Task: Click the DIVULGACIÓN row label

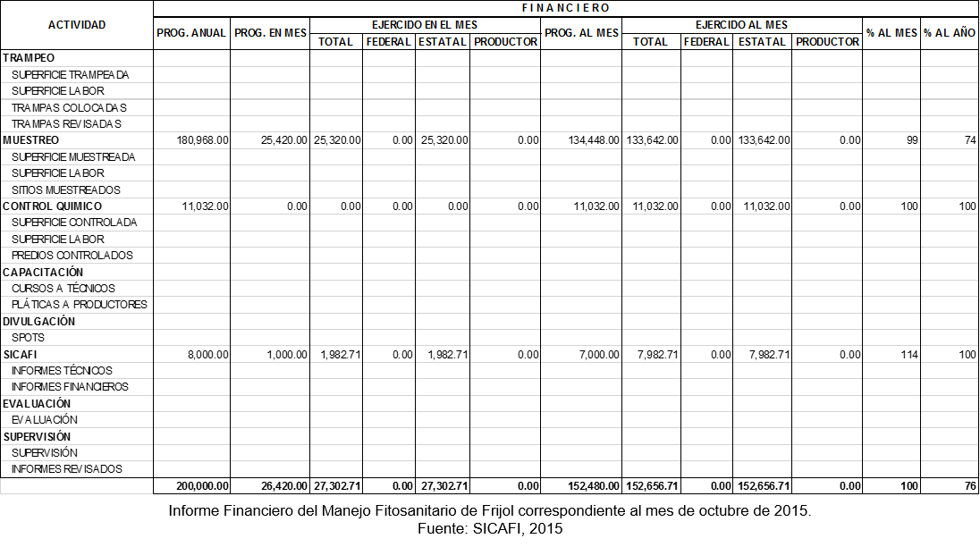Action: tap(38, 322)
